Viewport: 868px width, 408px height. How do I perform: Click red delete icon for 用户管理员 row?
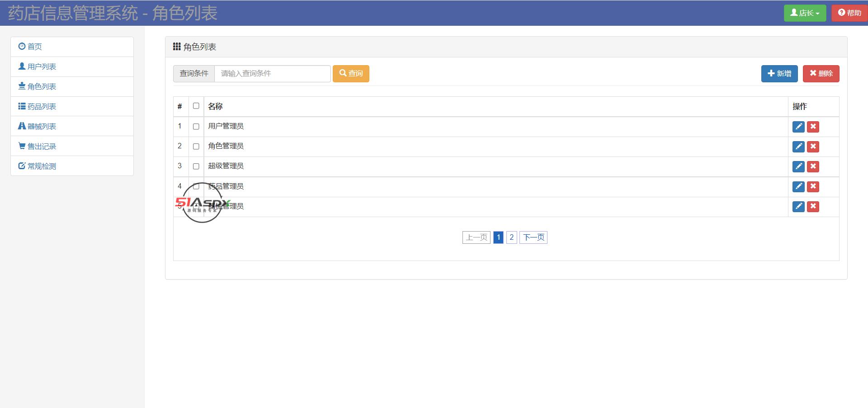tap(813, 127)
